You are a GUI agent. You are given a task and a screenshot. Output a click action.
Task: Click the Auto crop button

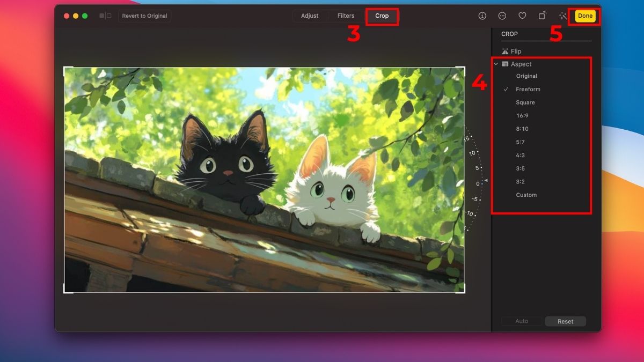click(522, 321)
